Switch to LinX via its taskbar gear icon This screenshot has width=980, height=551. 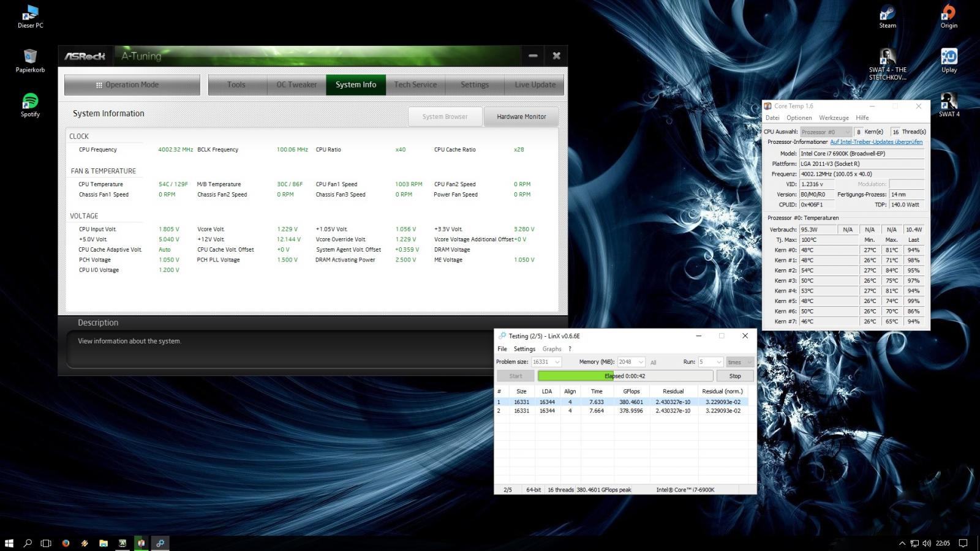click(x=160, y=543)
